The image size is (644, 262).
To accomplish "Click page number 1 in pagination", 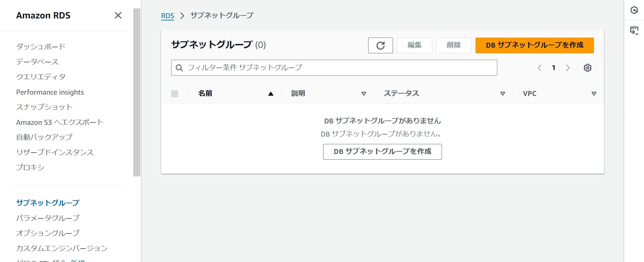I will [553, 68].
